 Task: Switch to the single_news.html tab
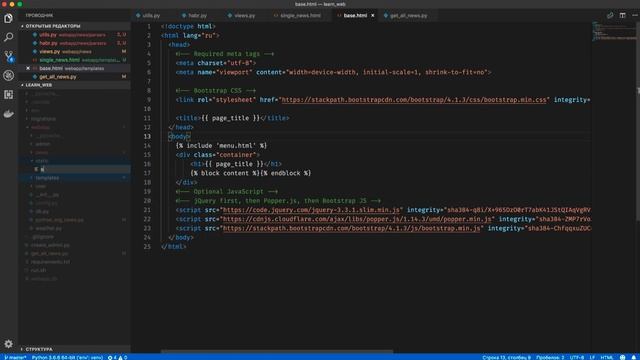300,16
